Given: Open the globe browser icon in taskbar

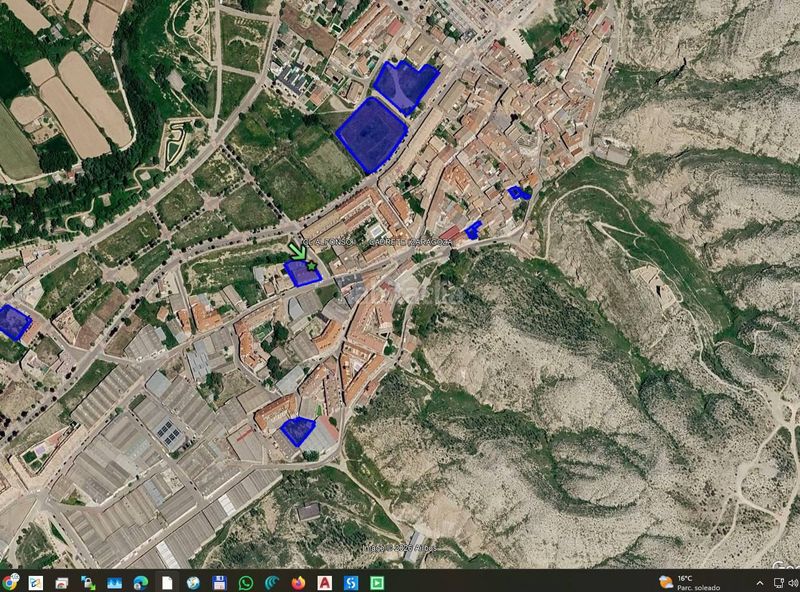Looking at the screenshot, I should 193,582.
